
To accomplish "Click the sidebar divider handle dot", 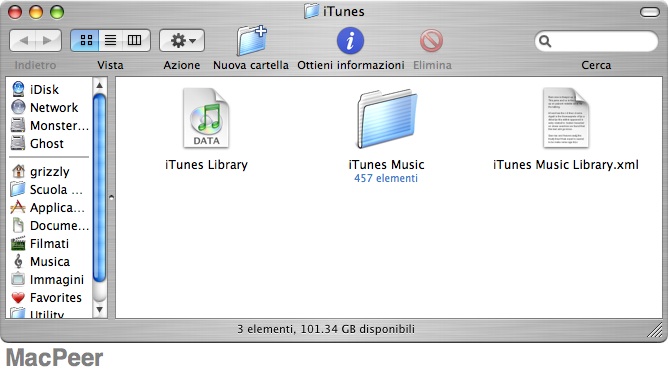I will 111,197.
